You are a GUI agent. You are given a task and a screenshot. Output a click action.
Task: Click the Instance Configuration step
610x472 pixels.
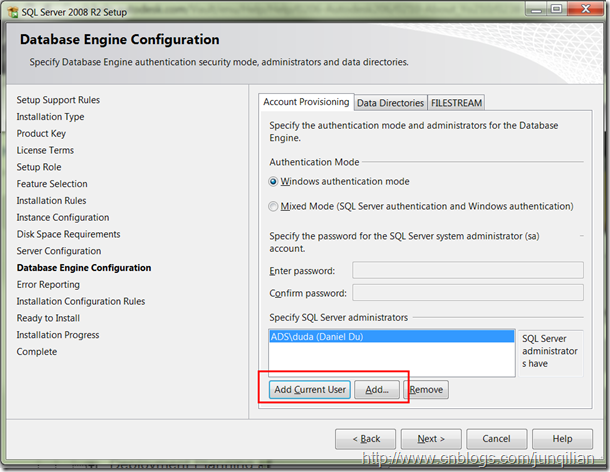63,217
